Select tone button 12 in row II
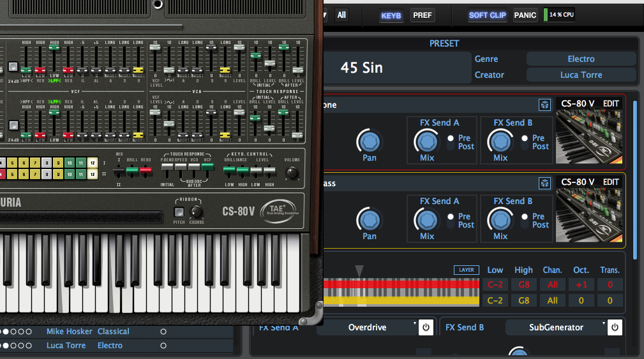Screen dimensions: 644x359 point(93,174)
